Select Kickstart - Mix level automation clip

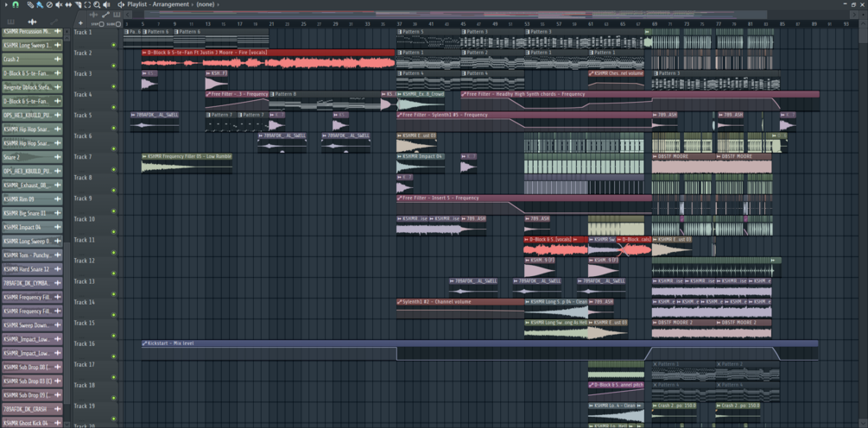pyautogui.click(x=480, y=350)
